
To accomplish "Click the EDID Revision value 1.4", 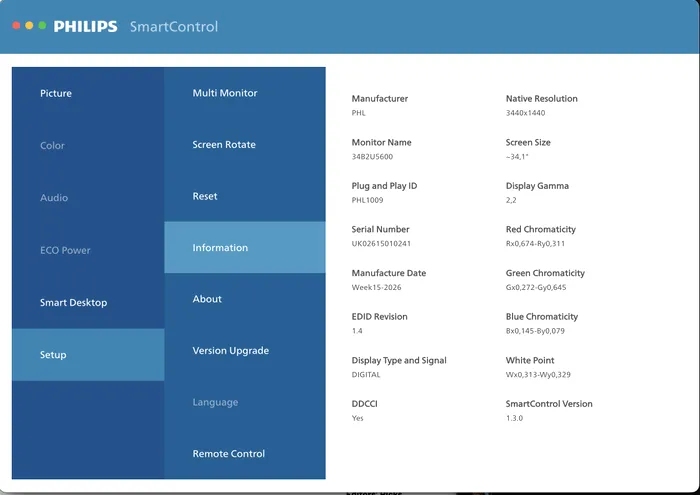I will tap(357, 331).
